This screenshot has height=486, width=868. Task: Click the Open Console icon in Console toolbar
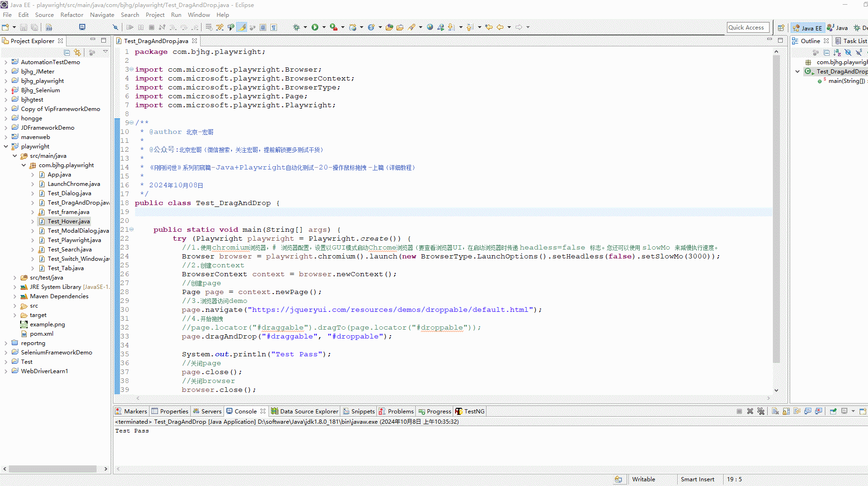[863, 411]
